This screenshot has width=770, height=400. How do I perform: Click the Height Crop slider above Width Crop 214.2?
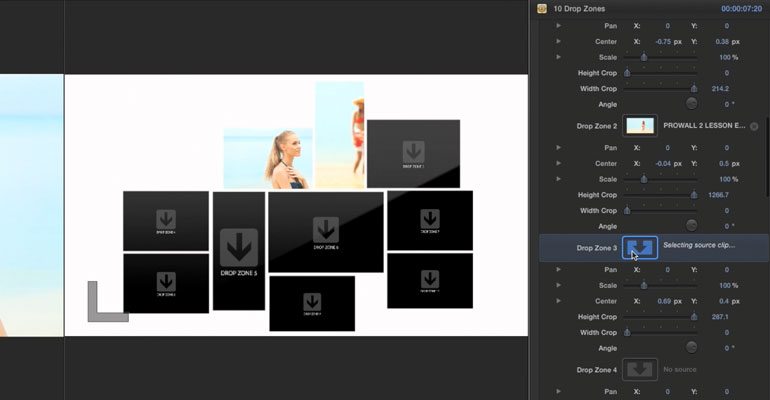click(x=660, y=73)
